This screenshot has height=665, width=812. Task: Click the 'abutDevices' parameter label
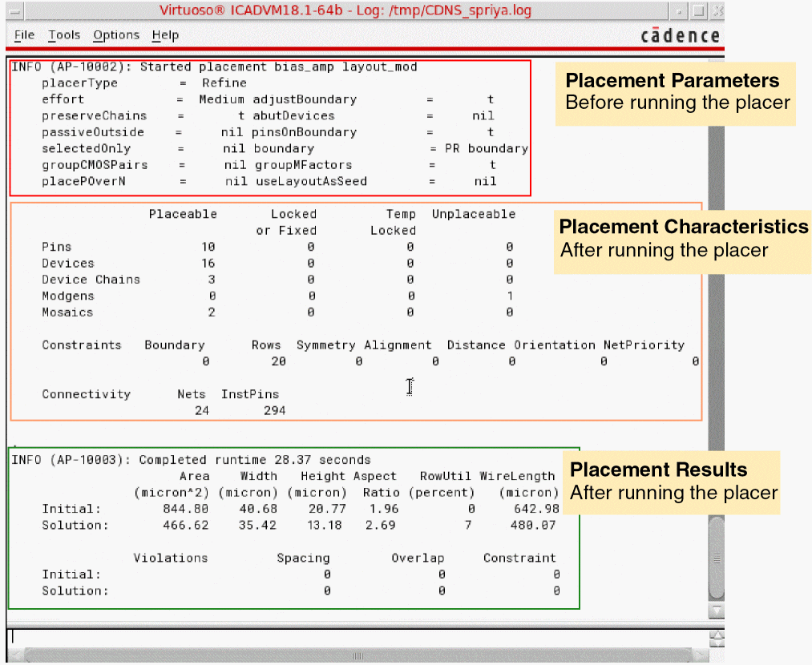point(293,116)
